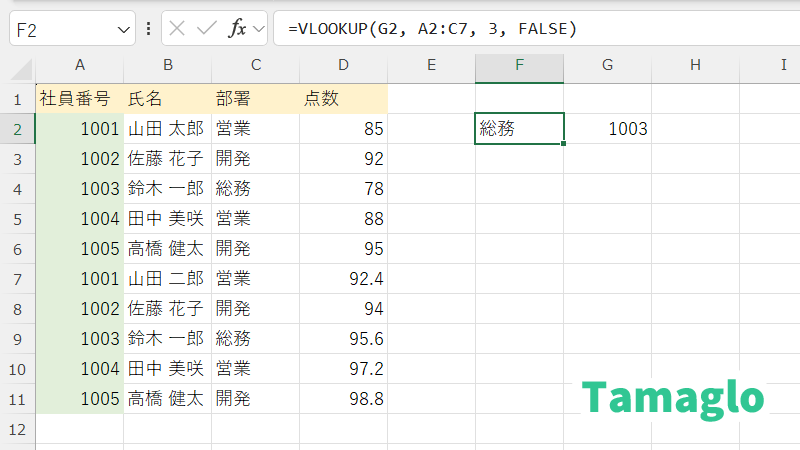Click the VLOOKUP formula text in formula bar
Image resolution: width=800 pixels, height=450 pixels.
pyautogui.click(x=432, y=29)
